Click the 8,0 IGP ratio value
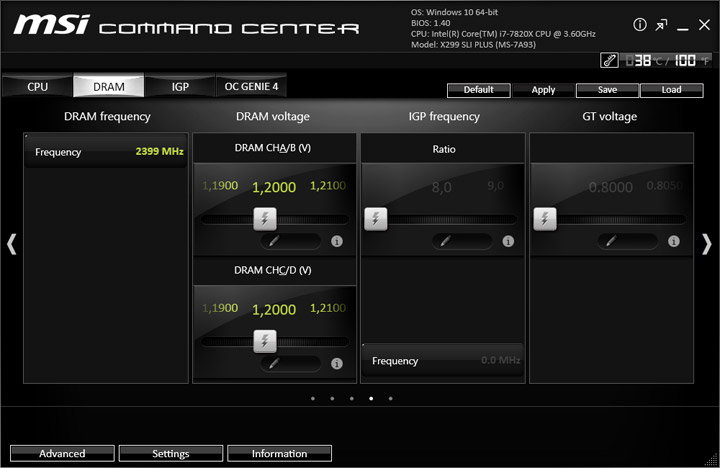The width and height of the screenshot is (720, 468). (x=441, y=187)
